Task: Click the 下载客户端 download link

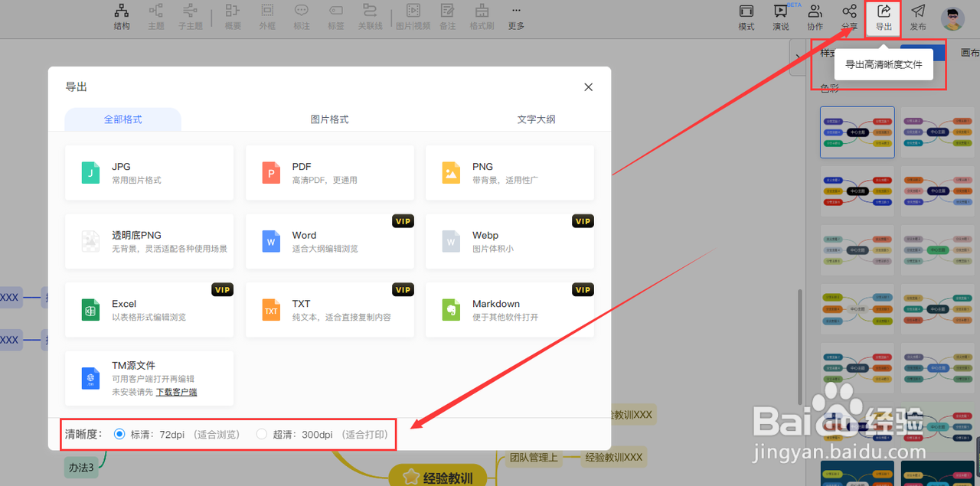Action: [177, 392]
